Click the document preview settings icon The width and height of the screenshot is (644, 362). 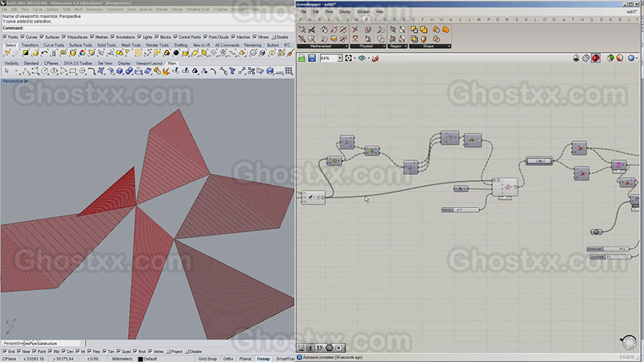620,59
